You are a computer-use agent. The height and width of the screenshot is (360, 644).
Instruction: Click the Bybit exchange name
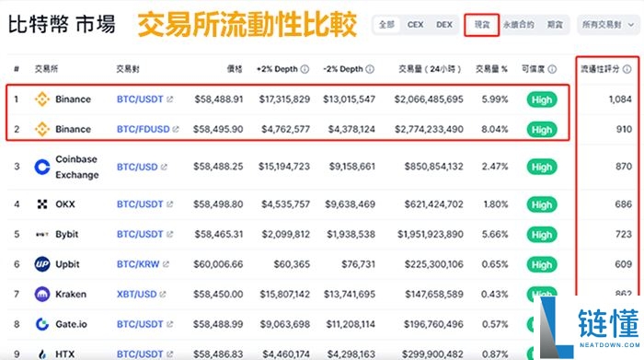point(66,234)
